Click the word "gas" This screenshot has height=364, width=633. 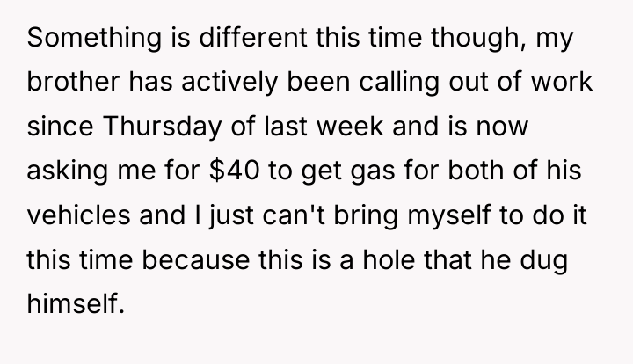click(x=373, y=172)
